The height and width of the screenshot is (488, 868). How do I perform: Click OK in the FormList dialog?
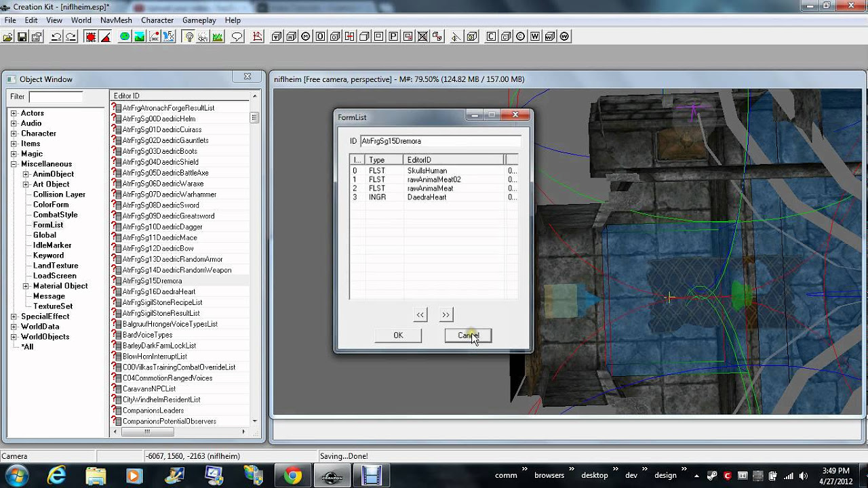point(398,335)
